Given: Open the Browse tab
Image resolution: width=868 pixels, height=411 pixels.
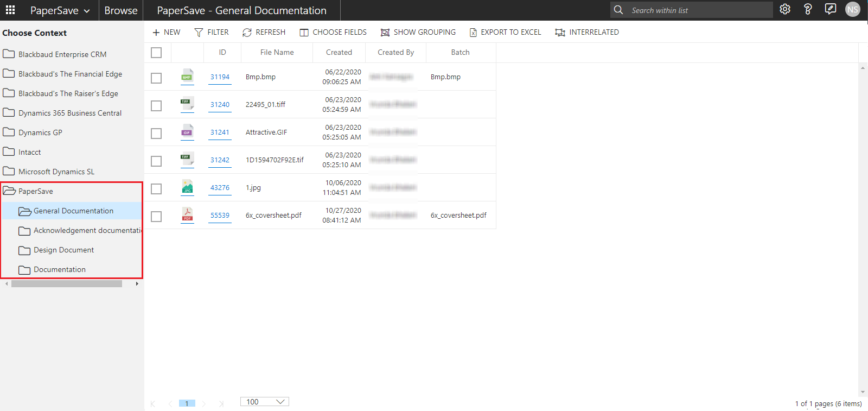Looking at the screenshot, I should click(121, 10).
